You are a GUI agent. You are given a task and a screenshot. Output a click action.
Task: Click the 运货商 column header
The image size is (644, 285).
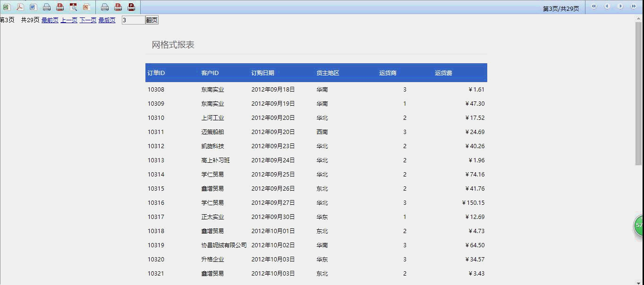(388, 73)
